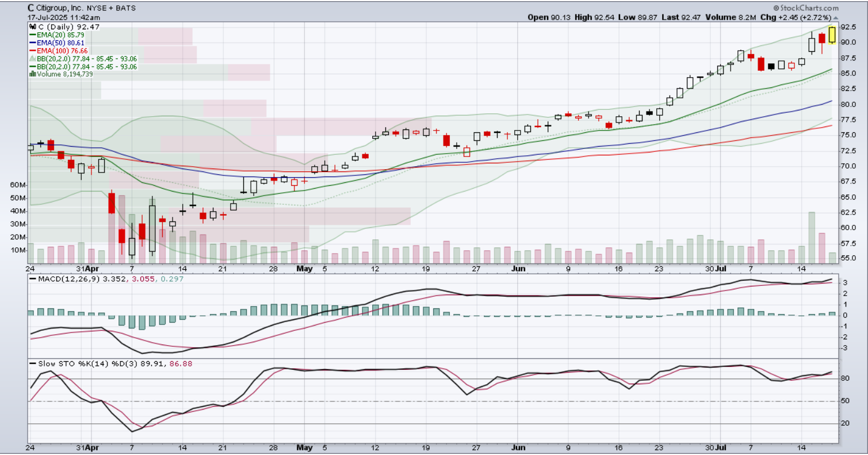Click the 55.0 price axis label
This screenshot has width=868, height=455.
click(x=848, y=258)
